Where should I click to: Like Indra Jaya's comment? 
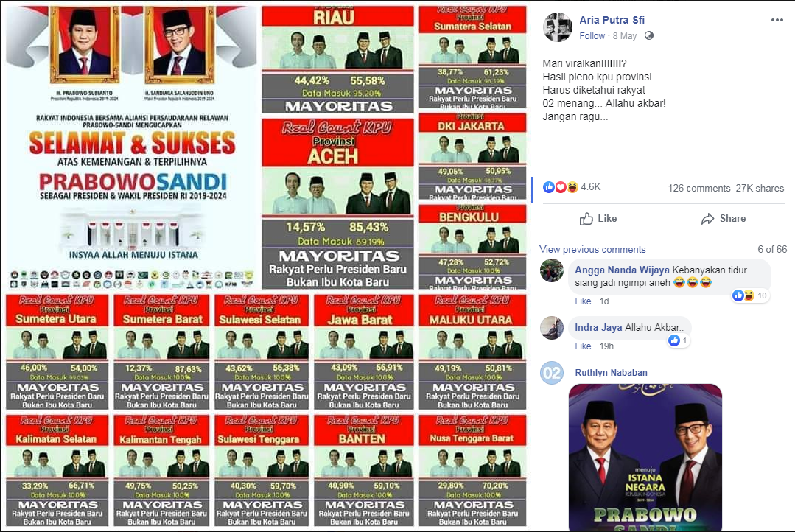[583, 346]
